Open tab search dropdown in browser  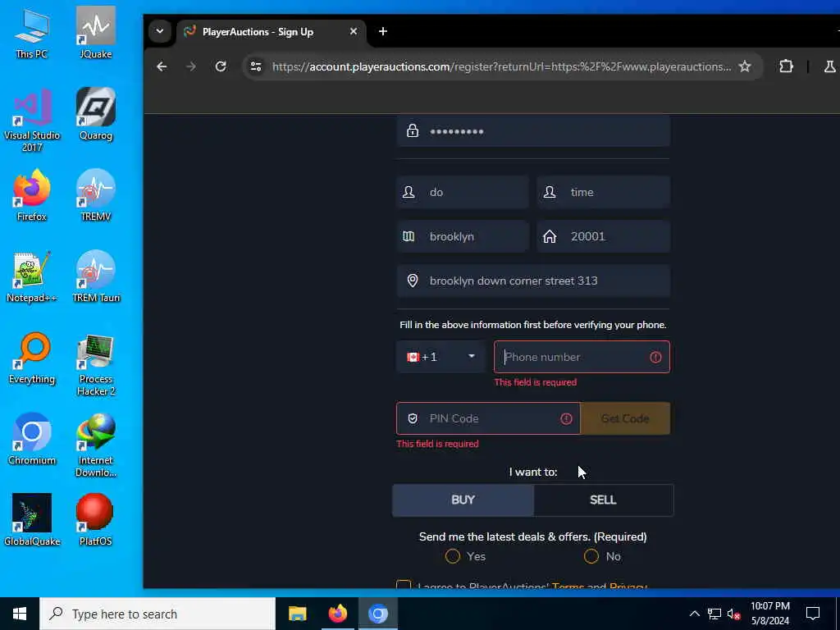click(160, 32)
